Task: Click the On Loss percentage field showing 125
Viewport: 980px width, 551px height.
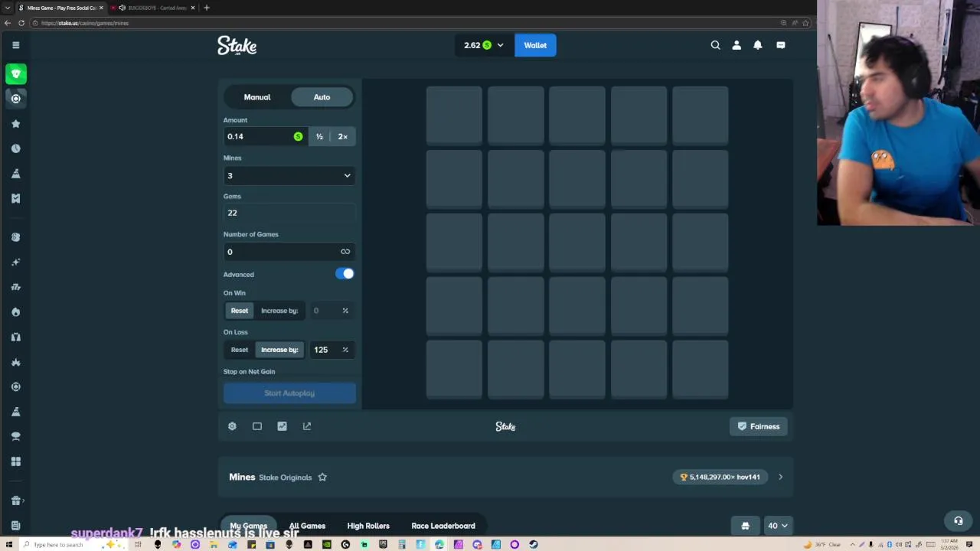Action: point(331,350)
